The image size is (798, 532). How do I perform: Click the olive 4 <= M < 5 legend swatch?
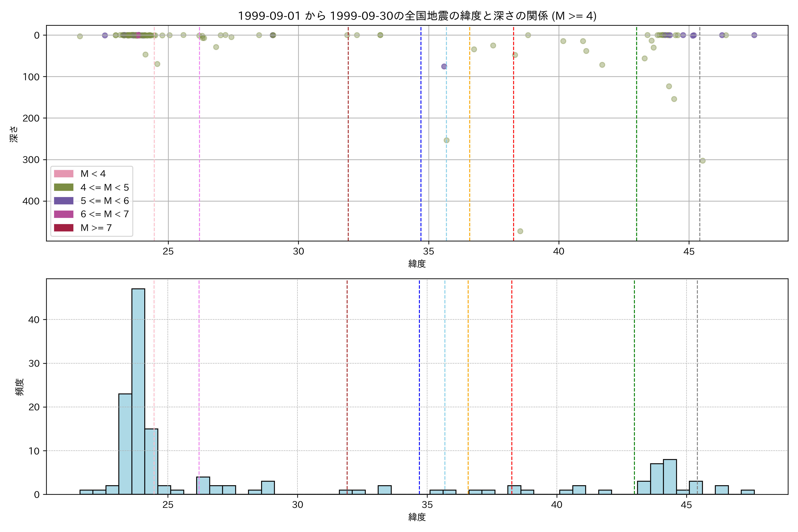point(63,187)
